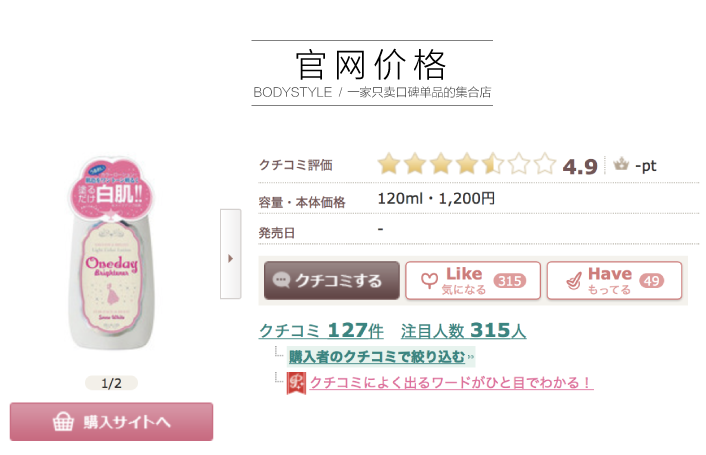Click the checkmark icon in the Have button

(570, 281)
